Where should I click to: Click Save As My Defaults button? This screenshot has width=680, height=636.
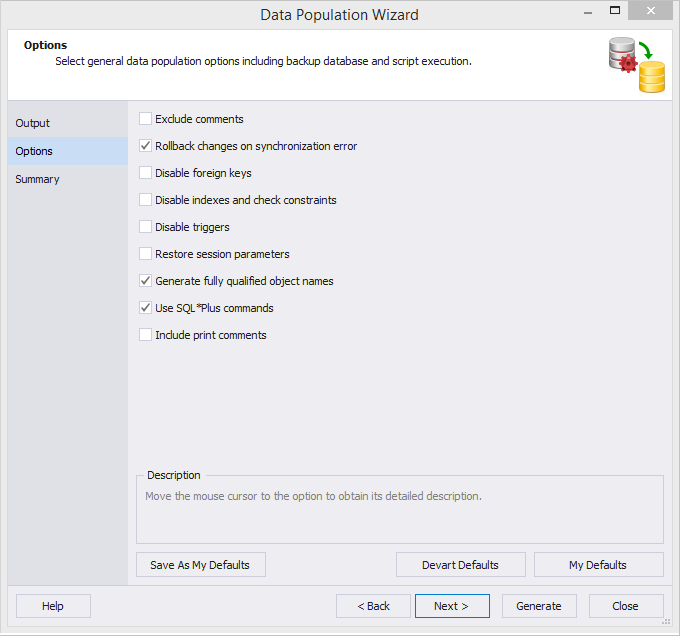pyautogui.click(x=201, y=564)
